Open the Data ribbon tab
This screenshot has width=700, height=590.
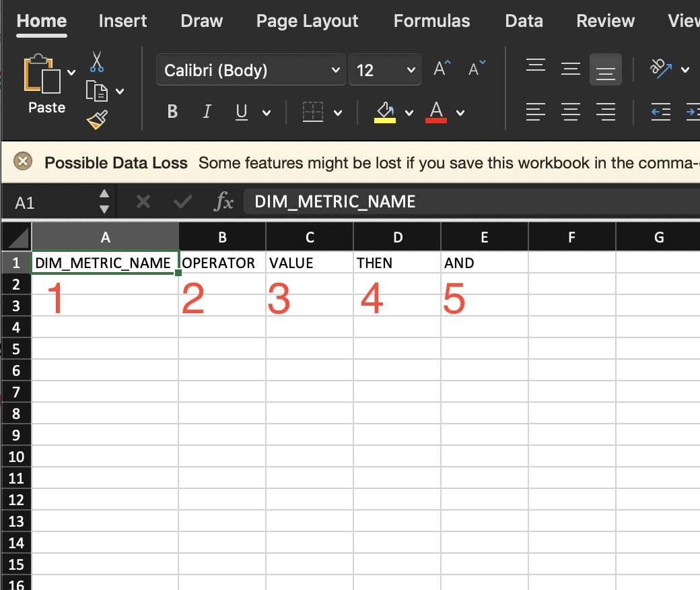tap(524, 21)
